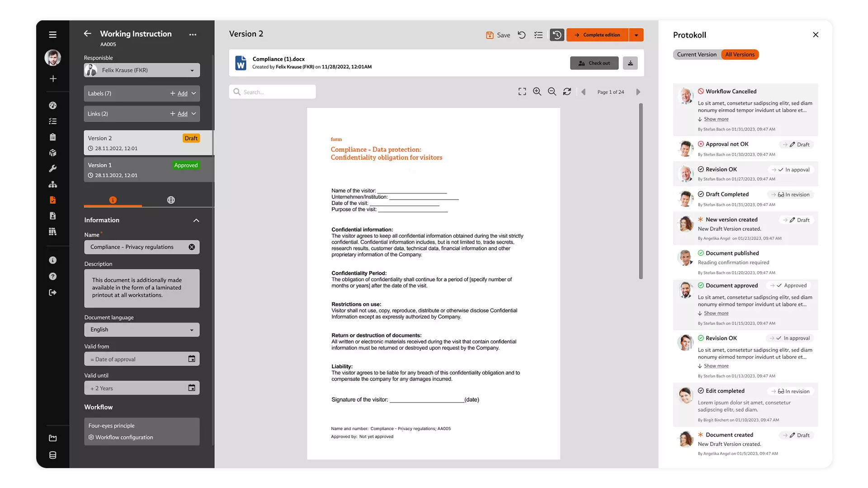Select the organization hierarchy sidebar icon
The image size is (868, 488).
52,184
